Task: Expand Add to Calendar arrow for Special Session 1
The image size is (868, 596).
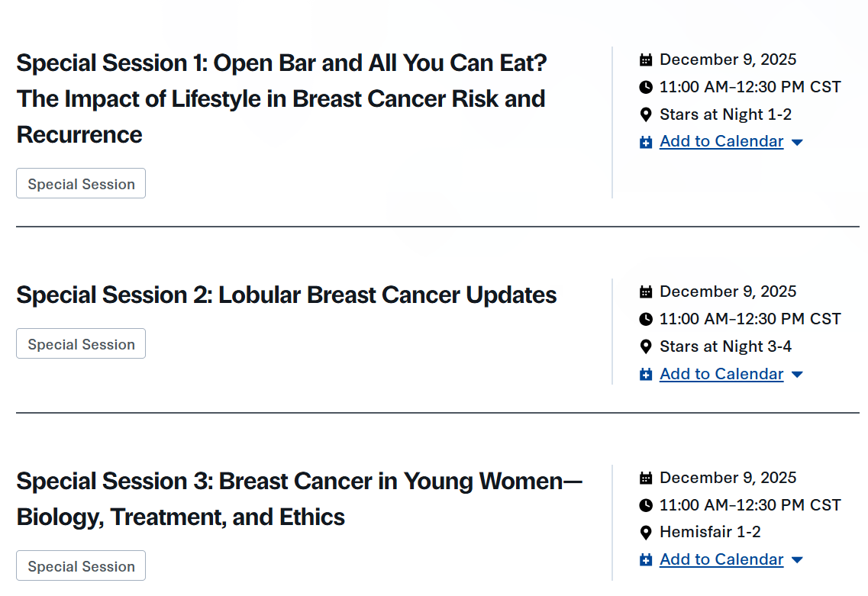Action: [797, 143]
